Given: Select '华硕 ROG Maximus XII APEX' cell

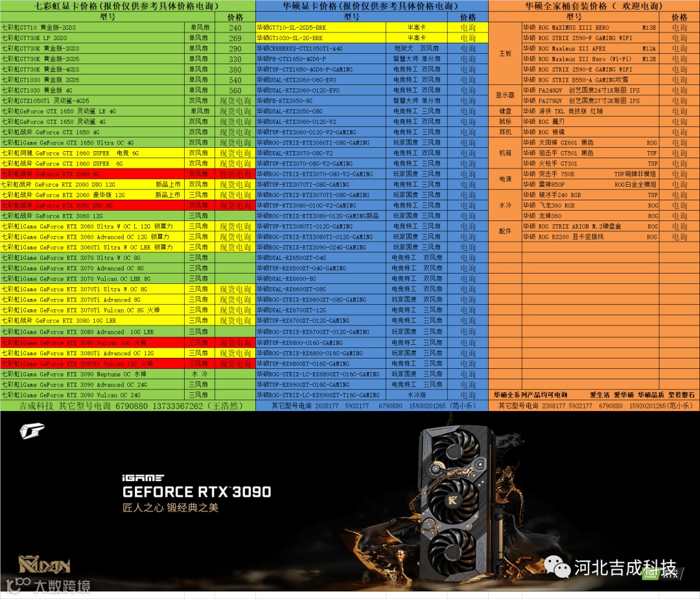Looking at the screenshot, I should click(x=590, y=48).
